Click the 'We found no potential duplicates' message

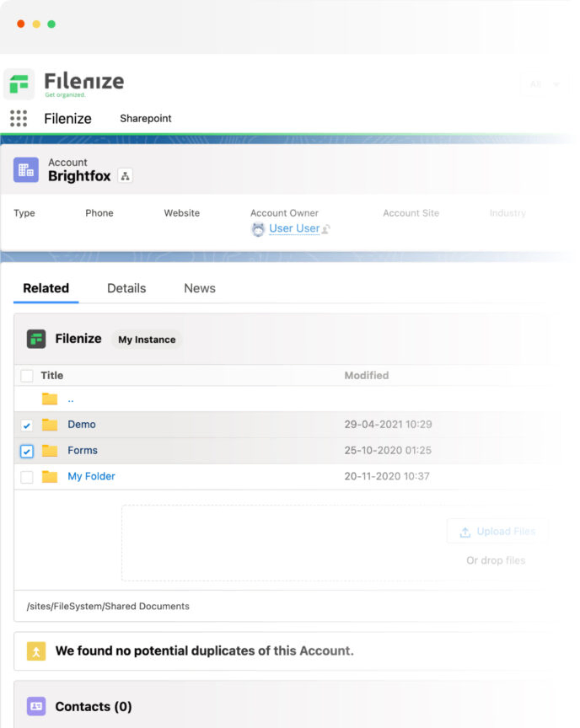pyautogui.click(x=204, y=651)
